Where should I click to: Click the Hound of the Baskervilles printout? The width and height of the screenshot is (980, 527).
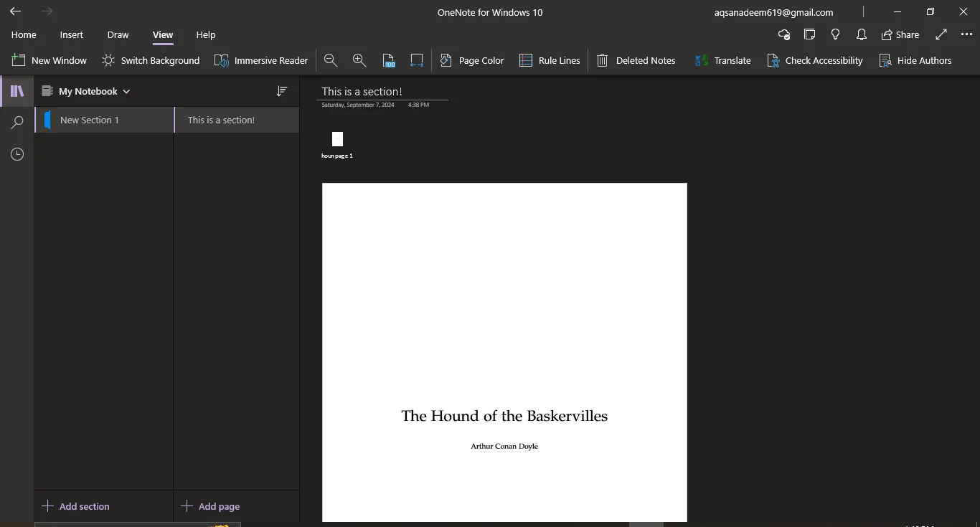click(504, 352)
